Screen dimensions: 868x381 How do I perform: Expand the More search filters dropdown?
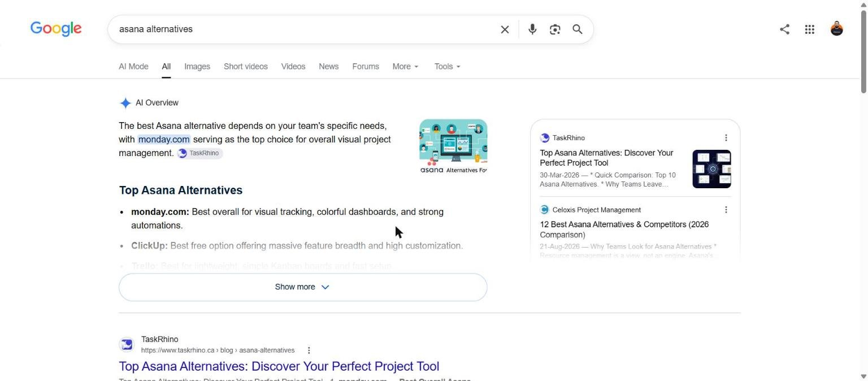(x=406, y=67)
